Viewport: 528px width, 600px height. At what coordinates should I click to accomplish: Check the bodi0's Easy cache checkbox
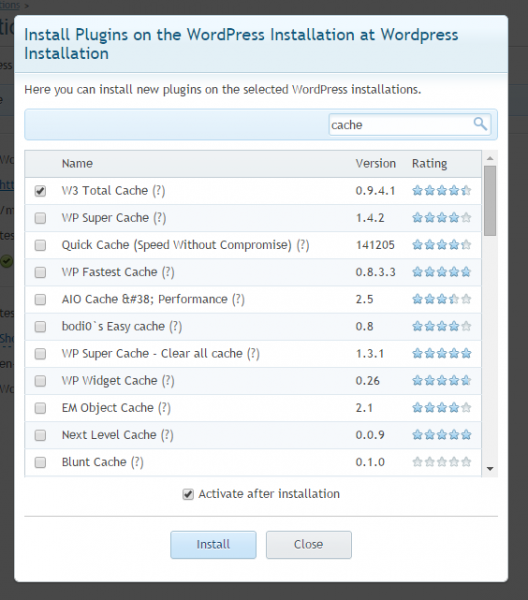[40, 326]
